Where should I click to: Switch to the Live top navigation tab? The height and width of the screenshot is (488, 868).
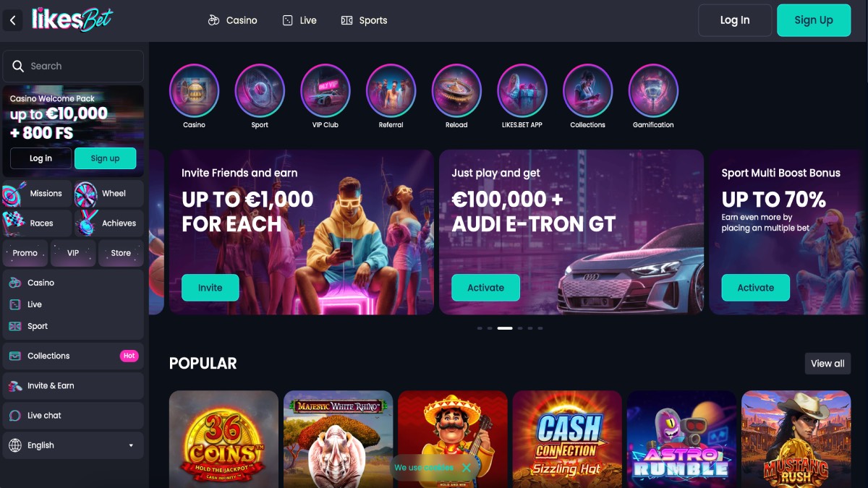(299, 20)
